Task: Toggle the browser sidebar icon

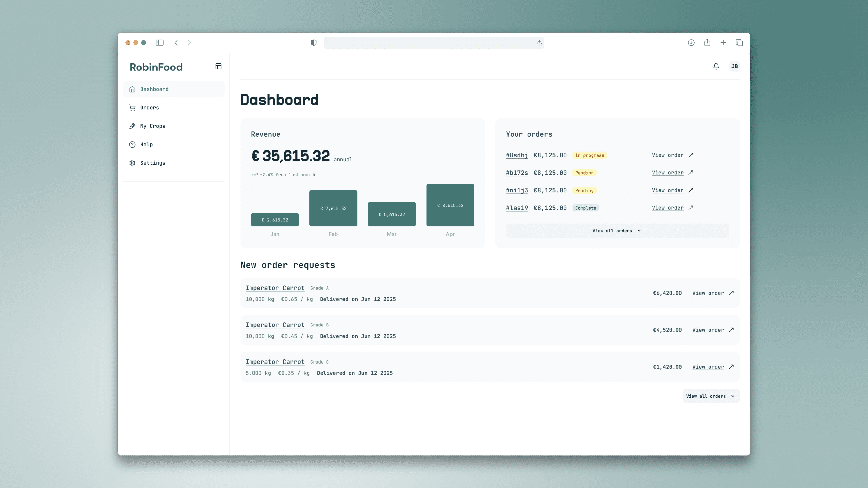Action: tap(160, 42)
